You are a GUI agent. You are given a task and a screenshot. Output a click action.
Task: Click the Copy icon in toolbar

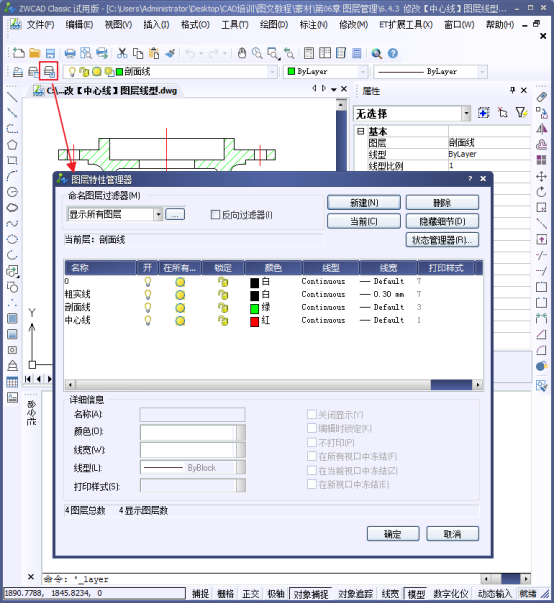click(138, 53)
